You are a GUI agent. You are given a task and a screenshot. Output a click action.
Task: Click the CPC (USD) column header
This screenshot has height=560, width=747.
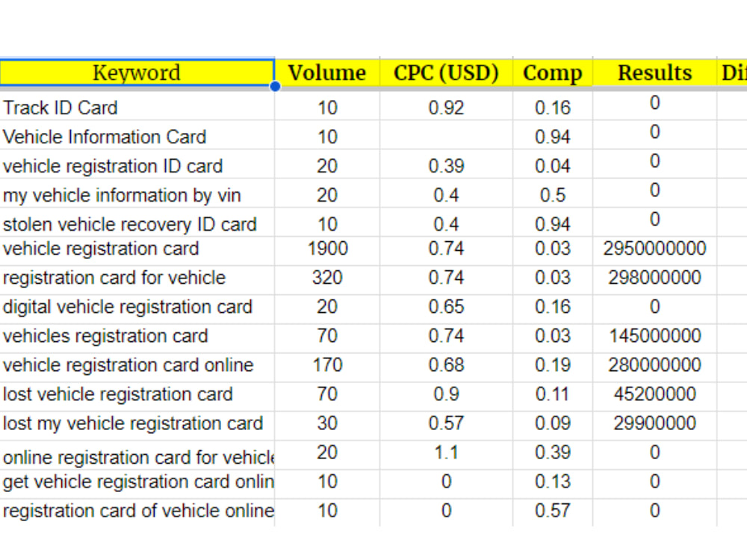click(x=447, y=73)
